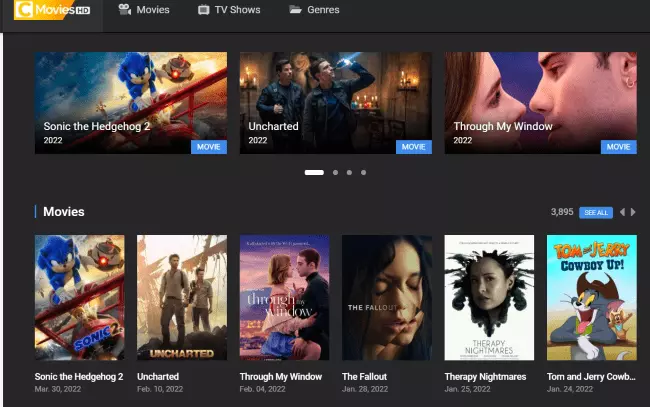Click the Therapy Nightmares title link
The image size is (650, 407).
[485, 377]
